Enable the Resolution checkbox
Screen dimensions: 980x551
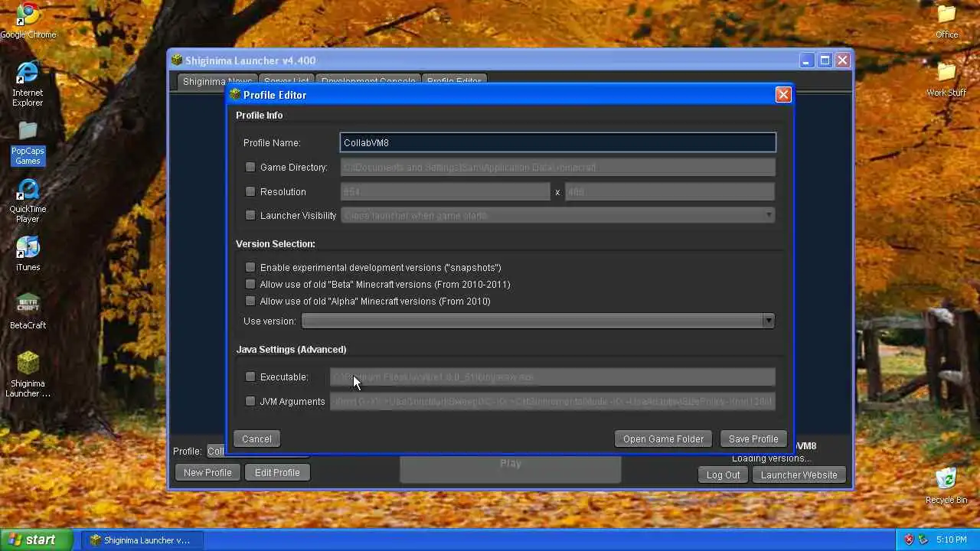(x=250, y=191)
